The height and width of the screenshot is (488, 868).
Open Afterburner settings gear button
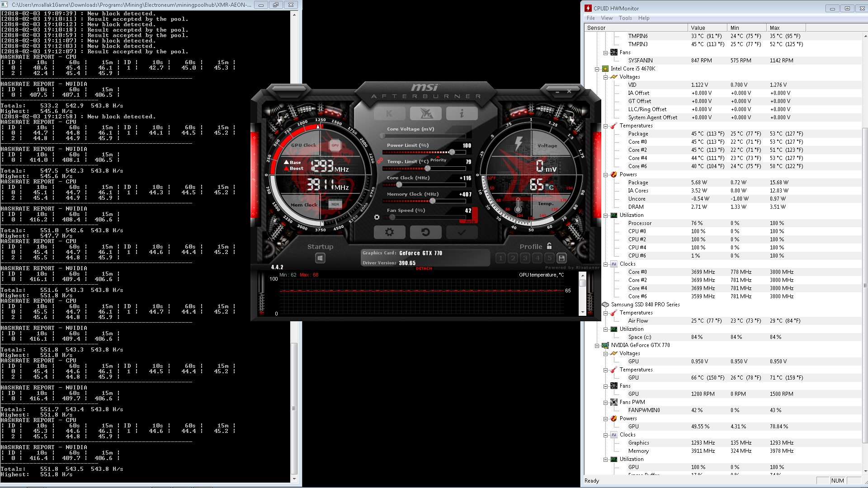tap(389, 232)
